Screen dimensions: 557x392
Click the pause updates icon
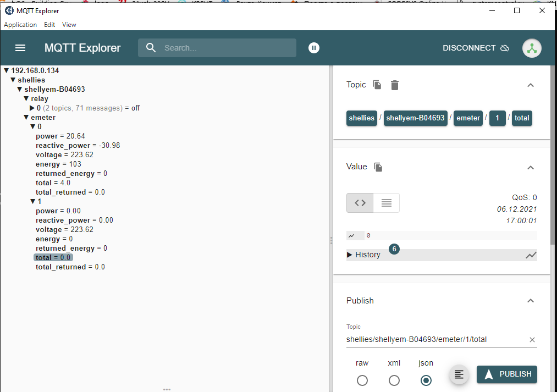(313, 48)
